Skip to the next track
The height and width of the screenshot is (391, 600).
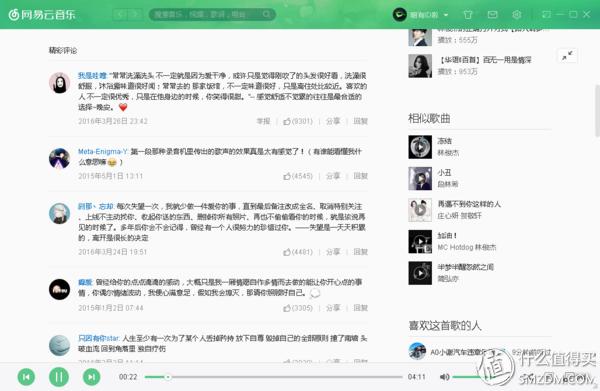(x=91, y=377)
